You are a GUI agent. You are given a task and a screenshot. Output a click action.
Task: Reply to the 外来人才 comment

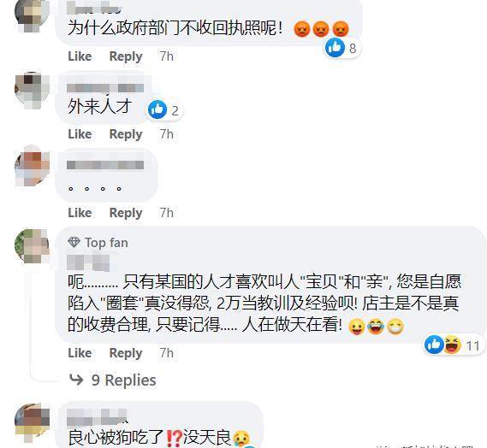(x=126, y=134)
